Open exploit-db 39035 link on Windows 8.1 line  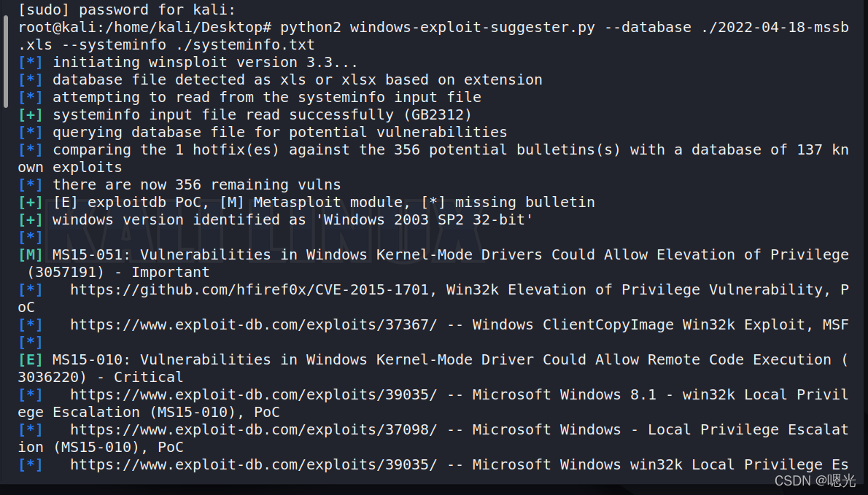[253, 394]
